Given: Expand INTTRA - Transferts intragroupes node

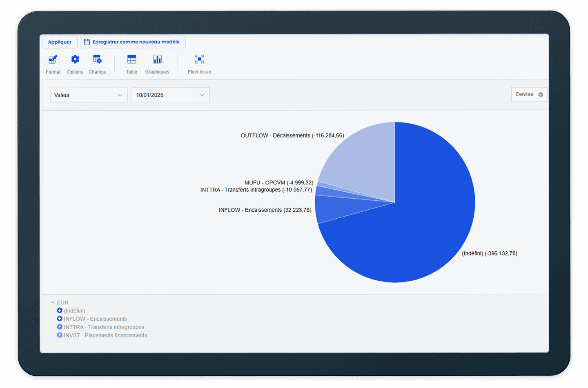Looking at the screenshot, I should 60,327.
